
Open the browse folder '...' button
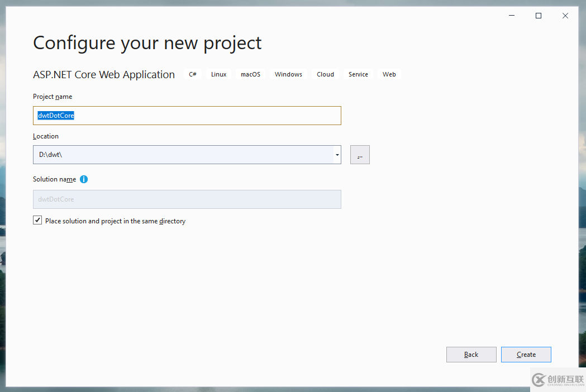(360, 155)
